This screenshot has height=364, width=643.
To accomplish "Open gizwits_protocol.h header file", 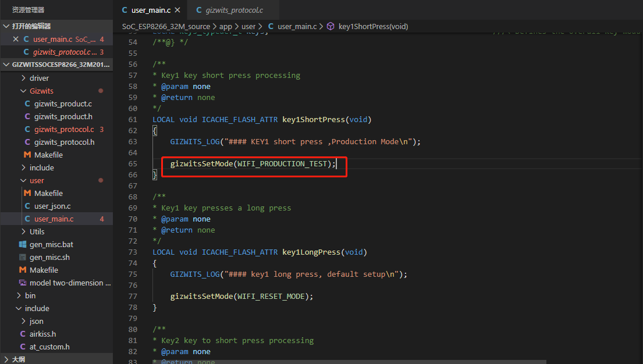I will [x=64, y=142].
